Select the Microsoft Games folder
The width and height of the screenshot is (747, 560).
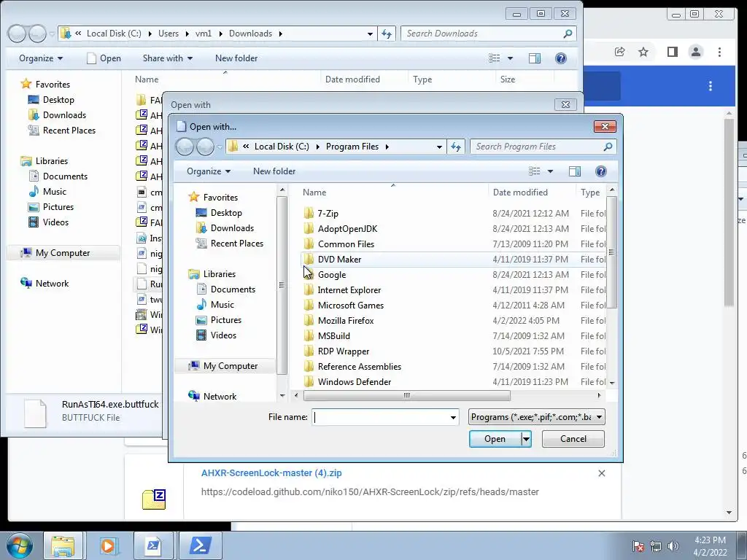351,306
